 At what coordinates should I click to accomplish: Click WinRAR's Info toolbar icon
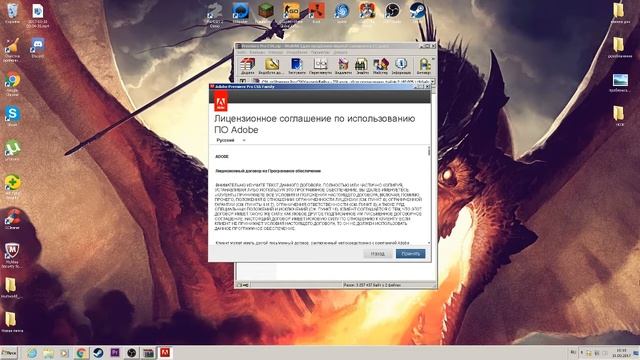[401, 66]
